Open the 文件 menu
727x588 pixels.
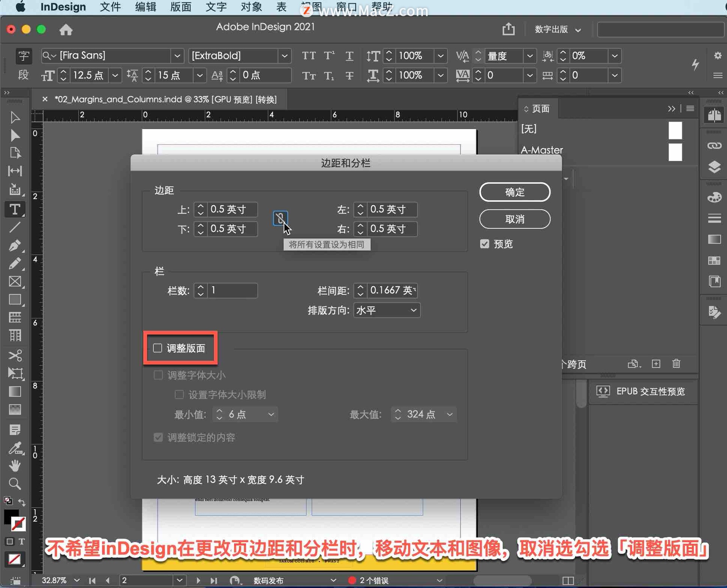point(110,7)
